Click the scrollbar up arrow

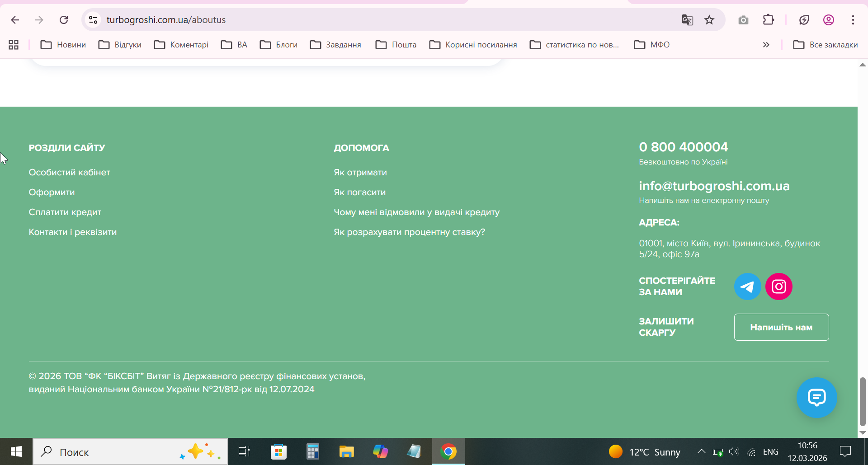(863, 65)
